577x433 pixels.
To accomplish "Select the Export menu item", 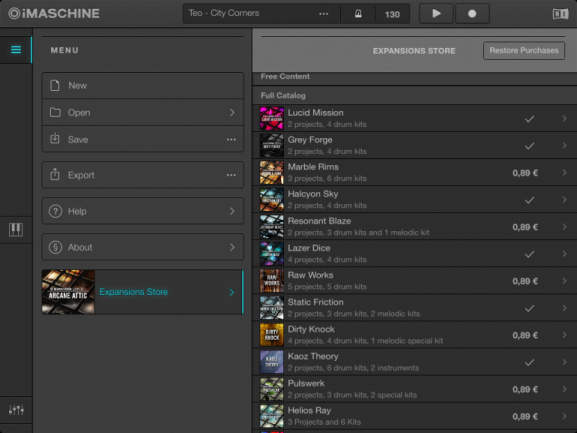I will coord(143,175).
